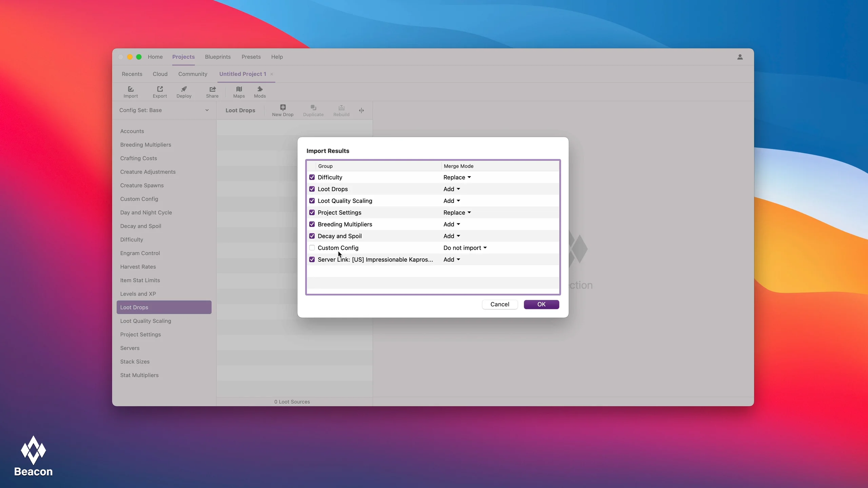Open Difficulty merge mode dropdown

click(x=457, y=177)
